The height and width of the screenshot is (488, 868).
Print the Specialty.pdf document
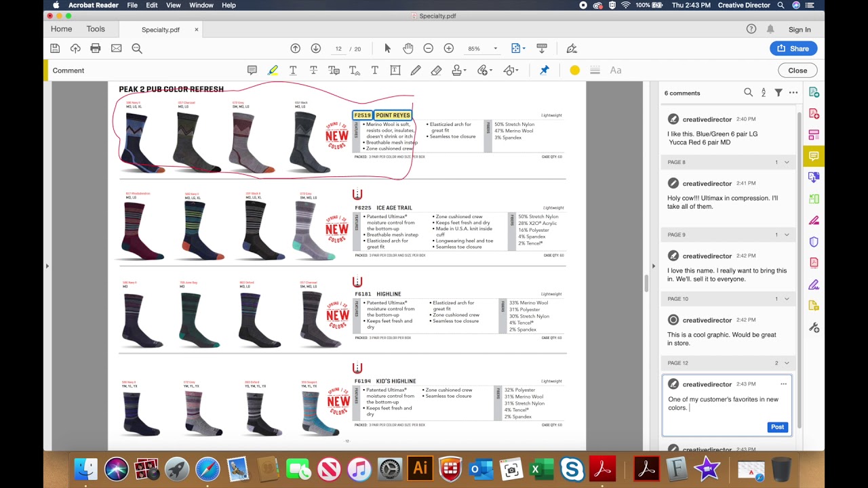[x=96, y=48]
